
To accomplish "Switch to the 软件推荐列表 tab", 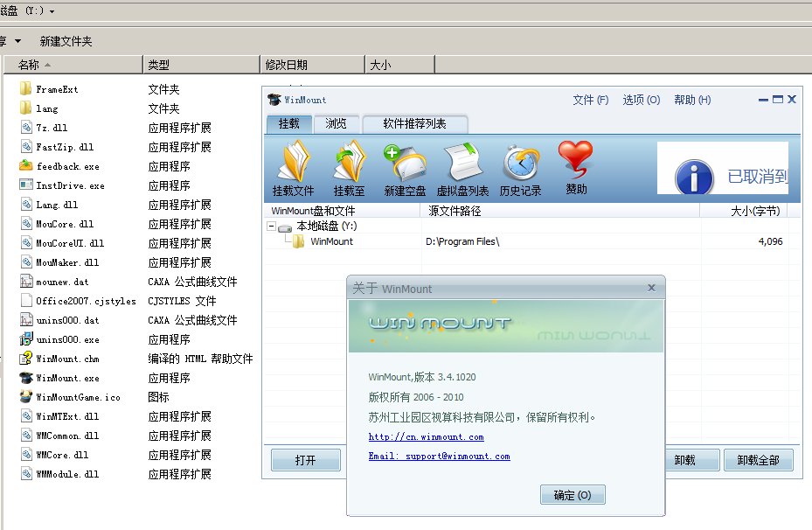I will click(414, 123).
